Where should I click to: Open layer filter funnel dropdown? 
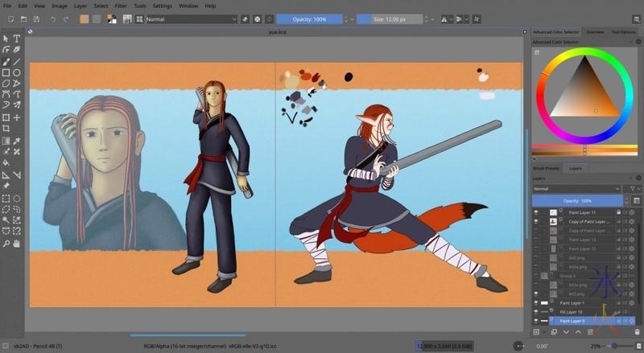click(x=634, y=188)
